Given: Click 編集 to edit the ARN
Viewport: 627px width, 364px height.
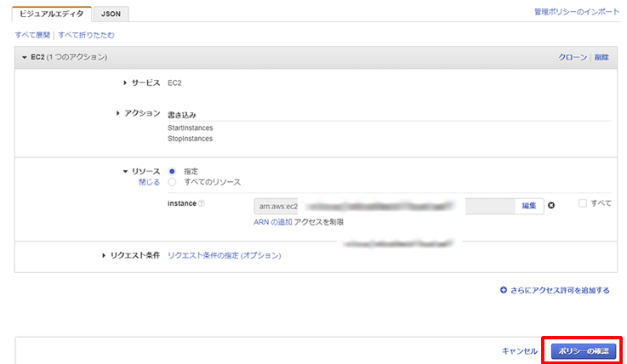Looking at the screenshot, I should tap(529, 206).
